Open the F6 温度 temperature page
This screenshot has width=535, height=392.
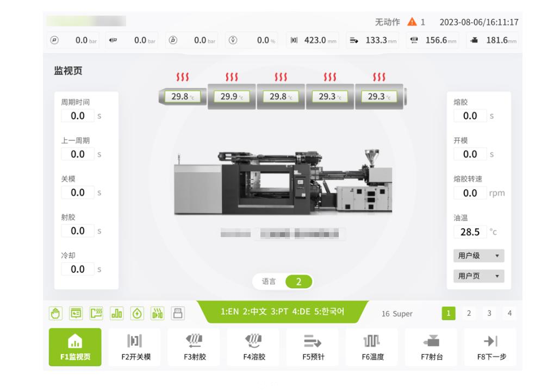pos(372,347)
